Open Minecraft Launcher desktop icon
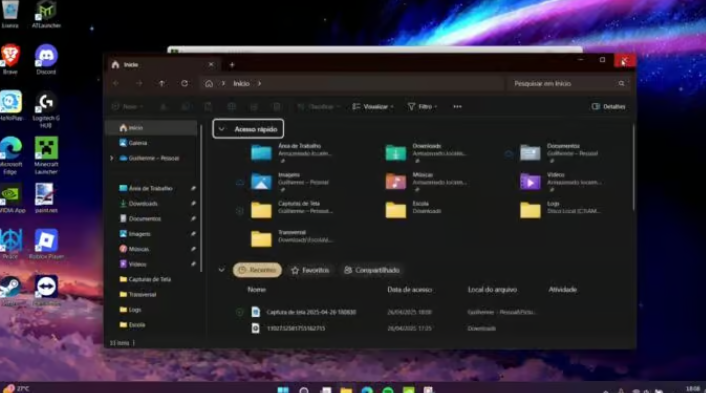Screen dimensions: 706x393 pyautogui.click(x=46, y=155)
